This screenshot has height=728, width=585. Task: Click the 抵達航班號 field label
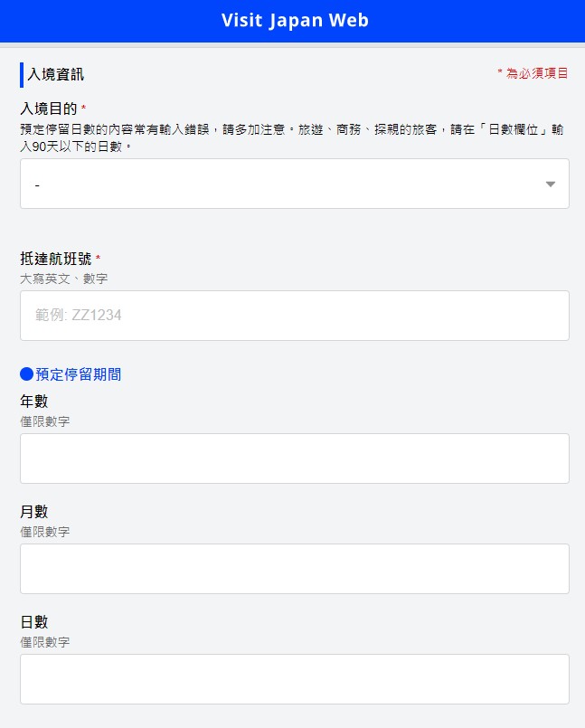tap(55, 259)
